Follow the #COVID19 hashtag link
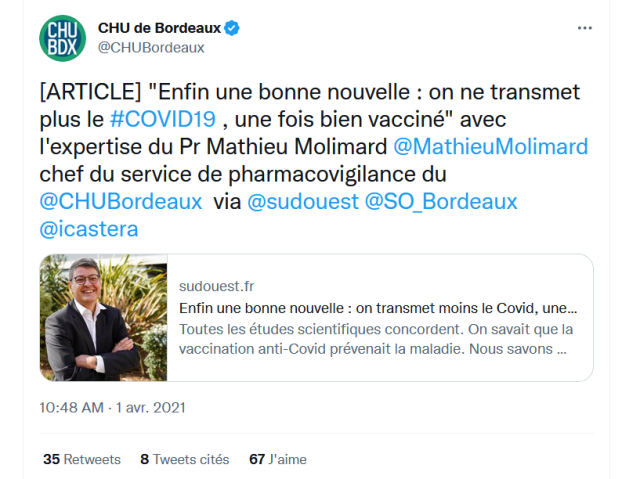The height and width of the screenshot is (479, 640). pyautogui.click(x=162, y=120)
